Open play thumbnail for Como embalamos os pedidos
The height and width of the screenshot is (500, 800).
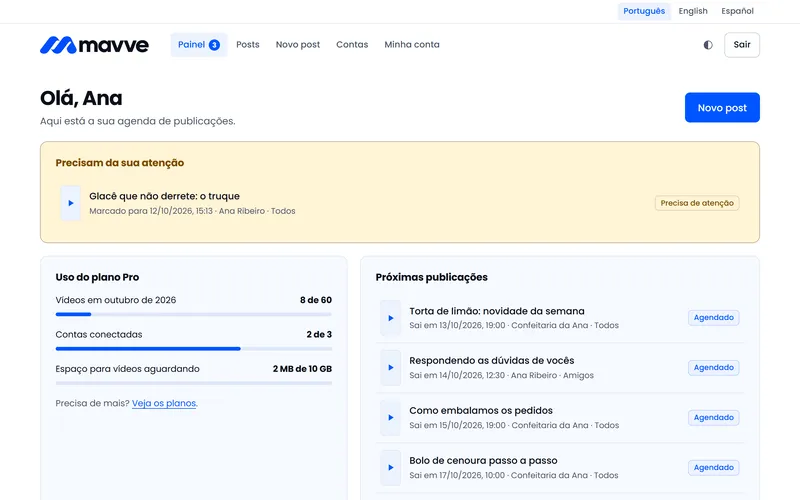click(x=390, y=417)
